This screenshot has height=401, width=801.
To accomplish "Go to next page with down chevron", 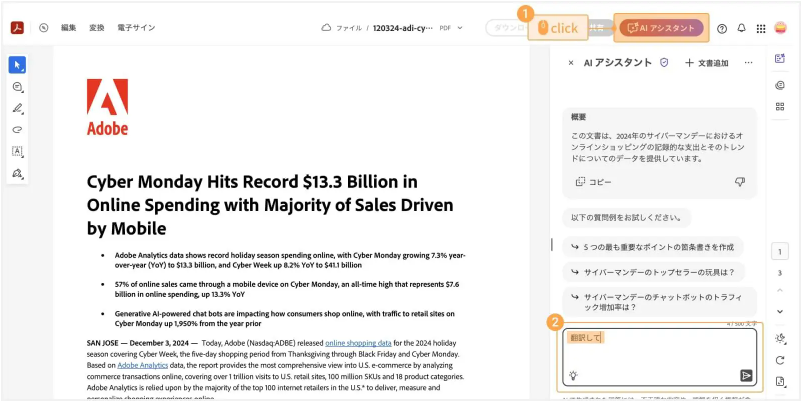I will point(780,312).
